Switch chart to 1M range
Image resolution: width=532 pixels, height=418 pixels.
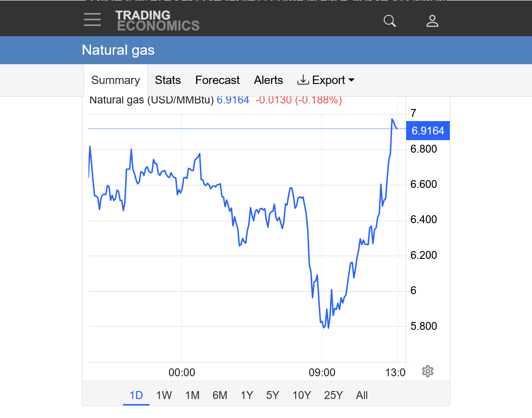point(192,395)
